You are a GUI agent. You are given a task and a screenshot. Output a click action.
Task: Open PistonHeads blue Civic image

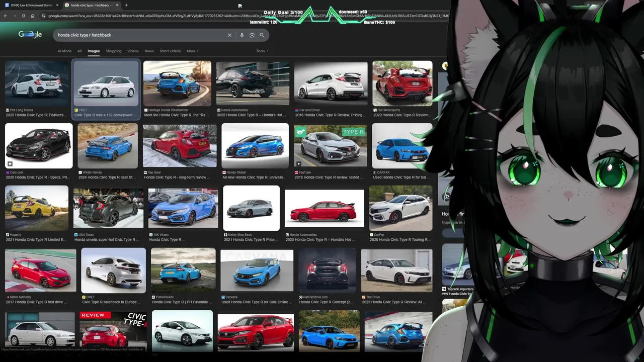[x=183, y=270]
